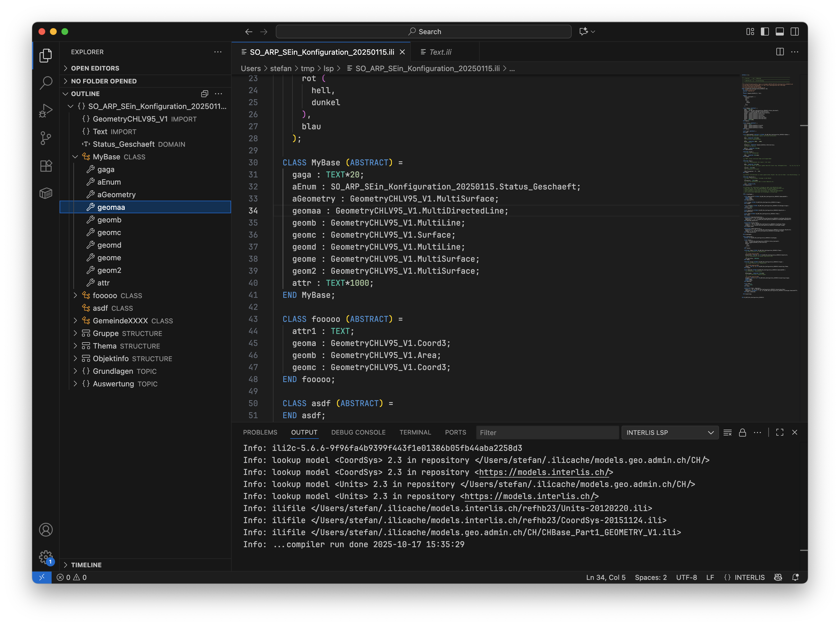840x626 pixels.
Task: Toggle the bottom panel layout button
Action: [779, 32]
